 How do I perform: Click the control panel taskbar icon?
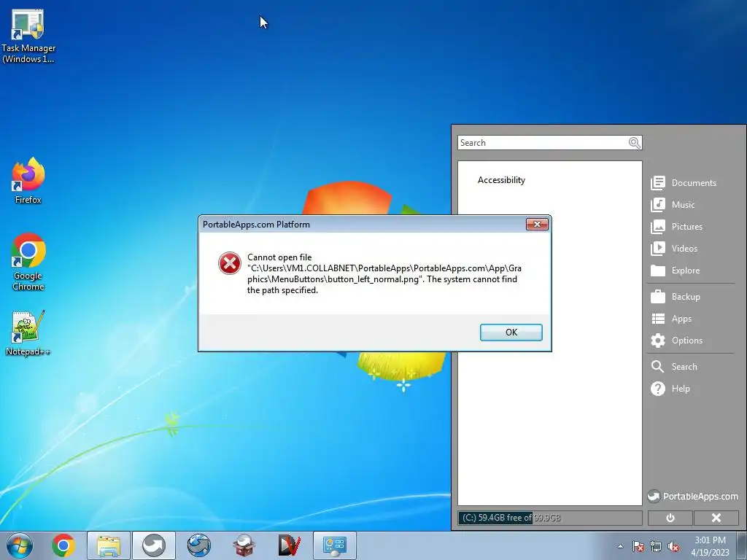tap(334, 545)
